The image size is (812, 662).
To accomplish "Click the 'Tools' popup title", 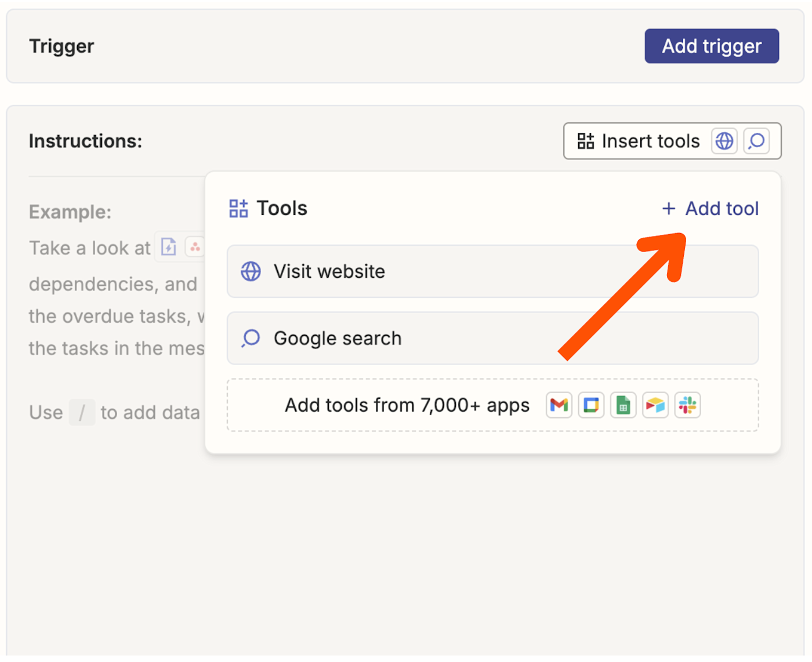I will (282, 208).
